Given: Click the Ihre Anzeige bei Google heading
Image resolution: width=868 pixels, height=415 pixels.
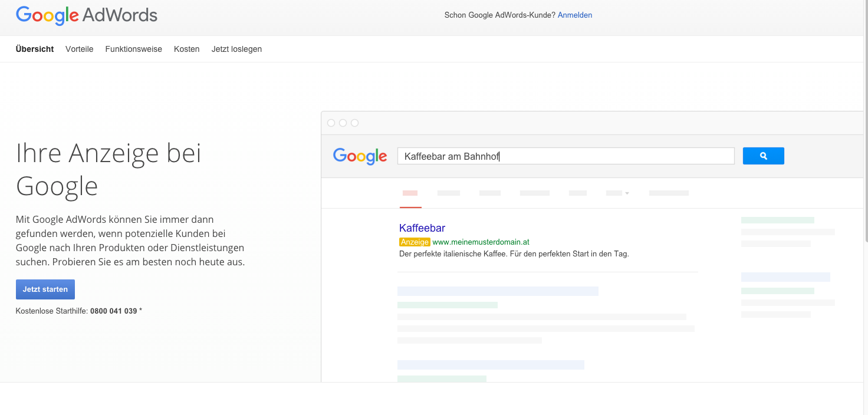Looking at the screenshot, I should 109,170.
